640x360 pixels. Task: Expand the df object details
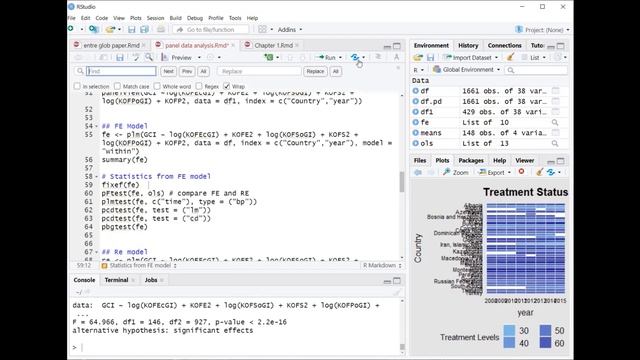tap(416, 91)
